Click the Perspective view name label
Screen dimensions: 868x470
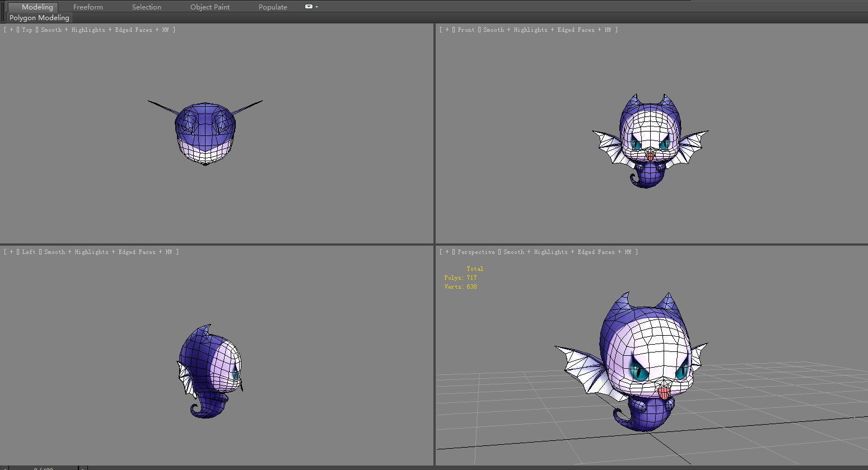pos(476,252)
